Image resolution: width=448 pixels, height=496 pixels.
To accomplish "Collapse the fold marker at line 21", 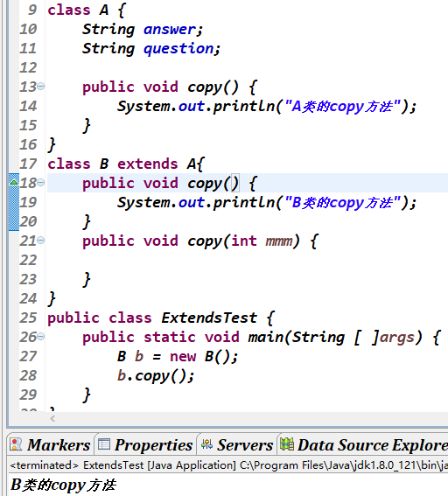I will [x=41, y=241].
